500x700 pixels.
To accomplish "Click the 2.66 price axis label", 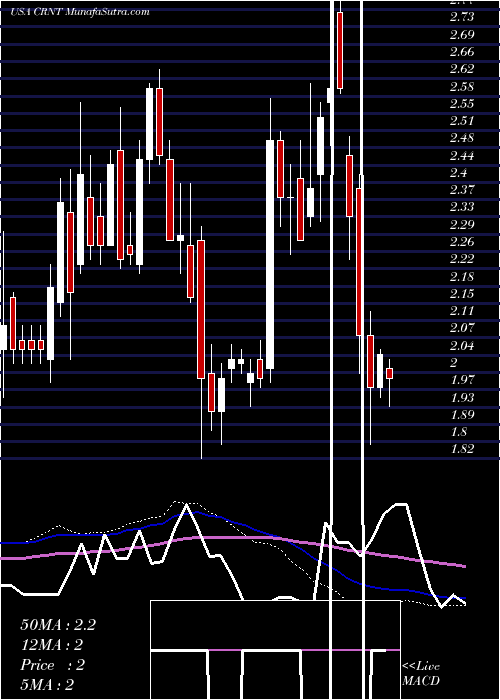I will (x=462, y=52).
